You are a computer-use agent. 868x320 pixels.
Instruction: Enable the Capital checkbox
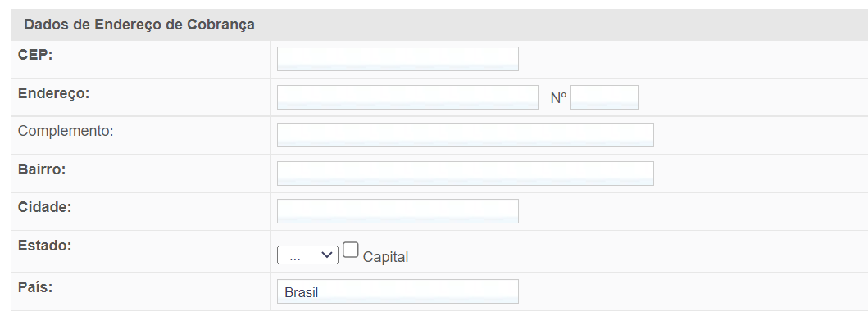coord(351,250)
